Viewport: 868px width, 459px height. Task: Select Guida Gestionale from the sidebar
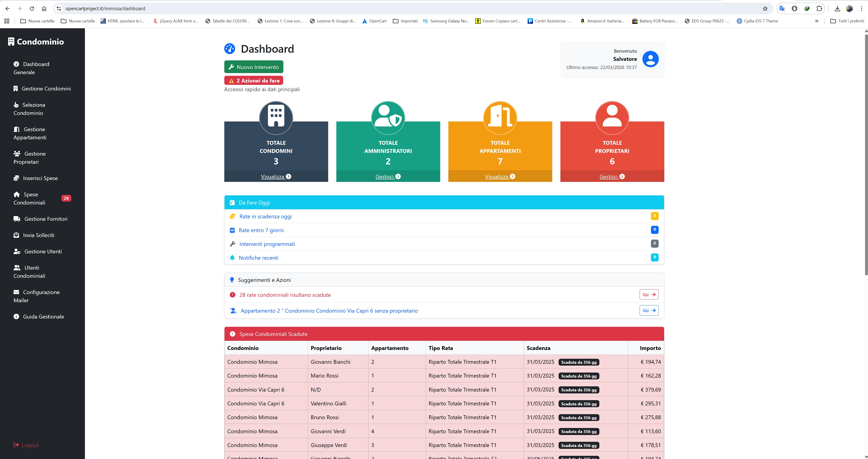[x=43, y=316]
